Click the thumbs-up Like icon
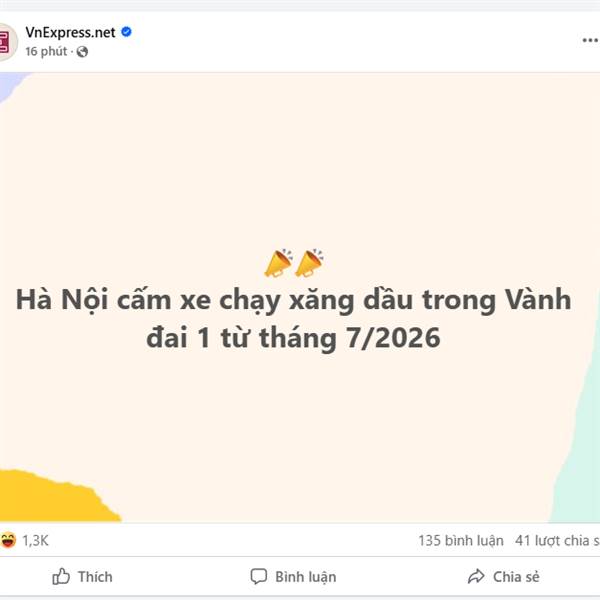This screenshot has width=600, height=600. (61, 576)
